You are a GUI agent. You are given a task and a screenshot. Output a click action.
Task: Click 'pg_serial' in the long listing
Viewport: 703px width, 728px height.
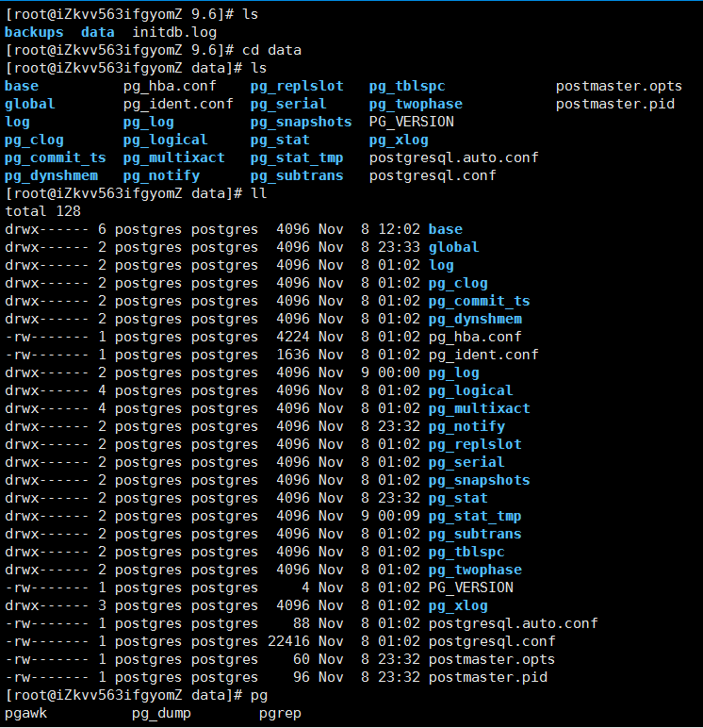pos(466,462)
